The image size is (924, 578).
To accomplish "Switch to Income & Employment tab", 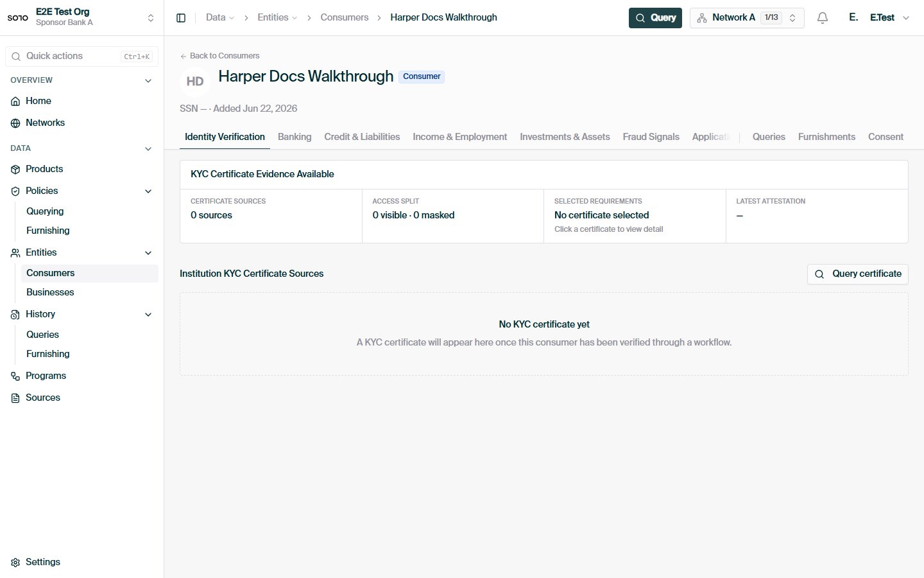I will click(x=459, y=137).
